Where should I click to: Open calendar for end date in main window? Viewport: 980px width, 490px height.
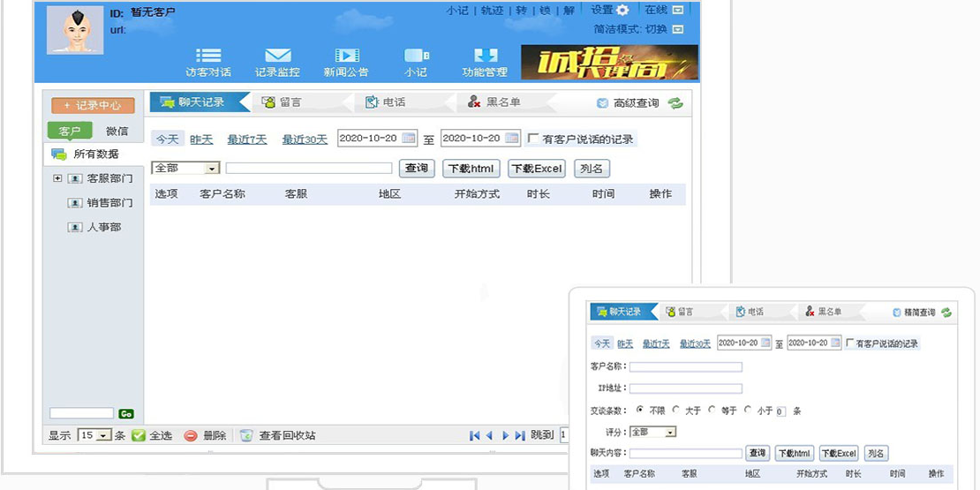pyautogui.click(x=512, y=138)
